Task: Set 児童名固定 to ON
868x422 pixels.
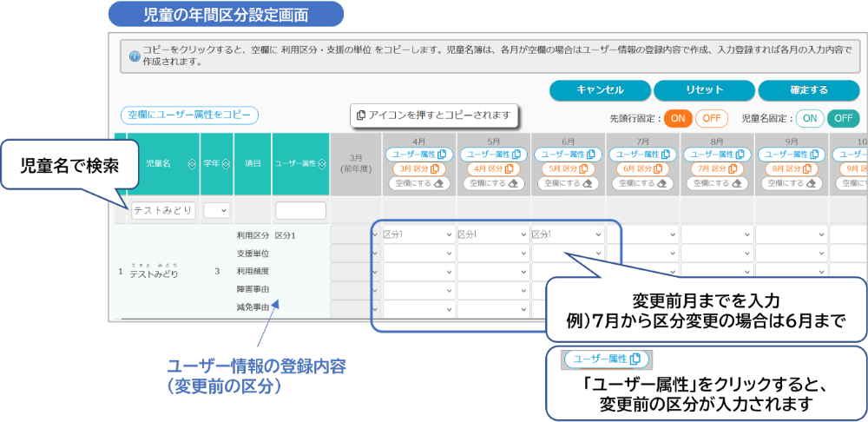Action: (x=809, y=118)
